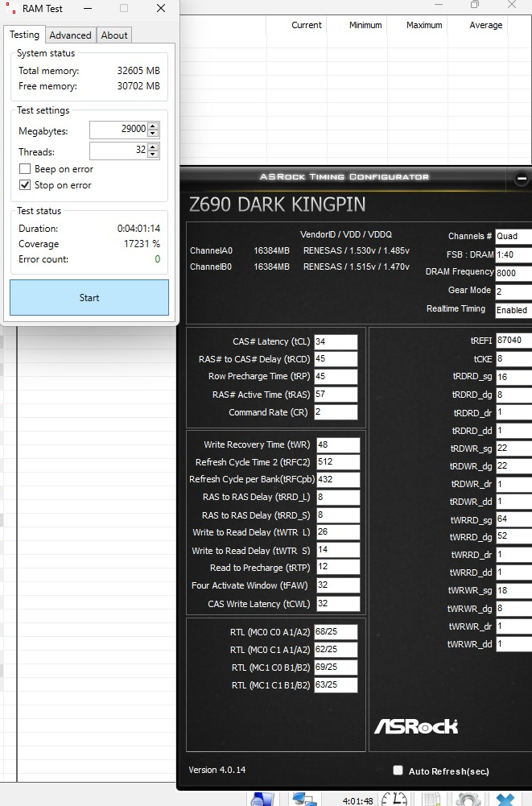
Task: Click the RAS# to CAS# Delay (tRCD) field
Action: tap(336, 359)
